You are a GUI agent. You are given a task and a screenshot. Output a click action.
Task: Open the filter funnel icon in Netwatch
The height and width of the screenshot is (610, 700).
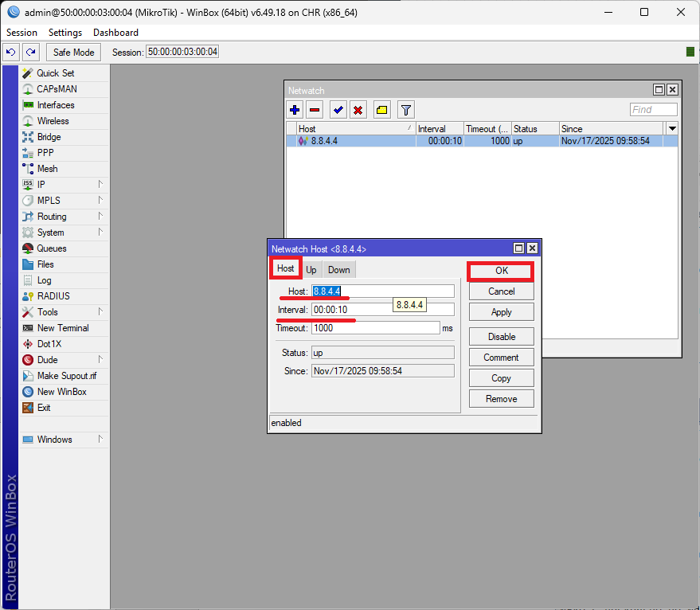405,110
